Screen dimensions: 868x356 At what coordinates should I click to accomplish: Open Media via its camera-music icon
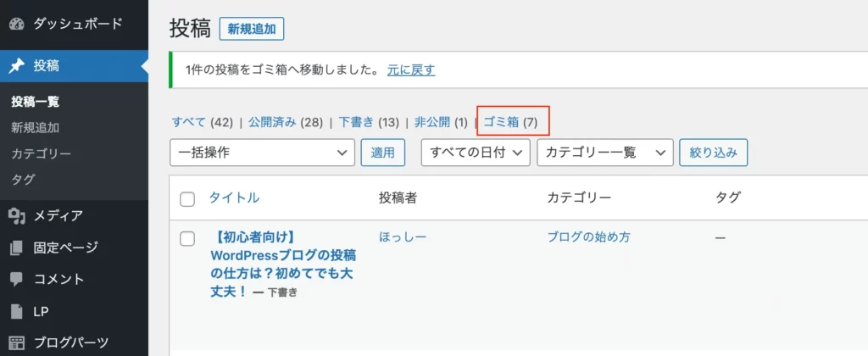17,215
